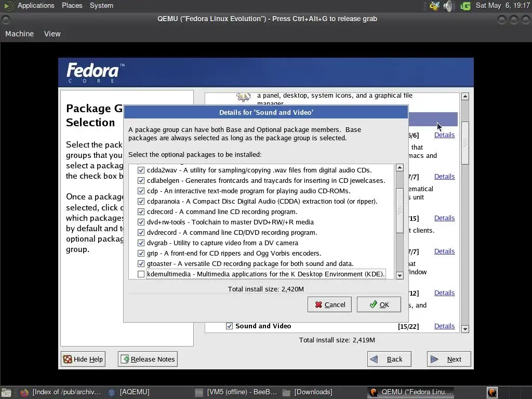Switch to VM5 (offline) BeeB taskbar window
Image resolution: width=532 pixels, height=399 pixels.
coord(236,392)
